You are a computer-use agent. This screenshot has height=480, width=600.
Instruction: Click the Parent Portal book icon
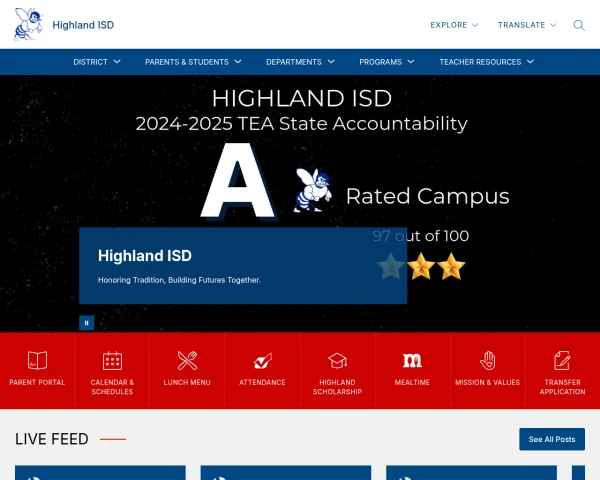(x=38, y=360)
